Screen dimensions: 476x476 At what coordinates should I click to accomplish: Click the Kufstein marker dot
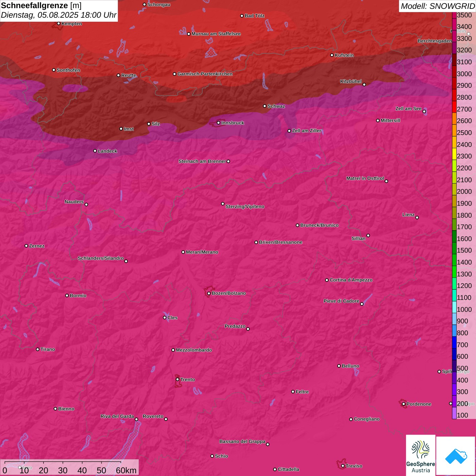coord(332,55)
